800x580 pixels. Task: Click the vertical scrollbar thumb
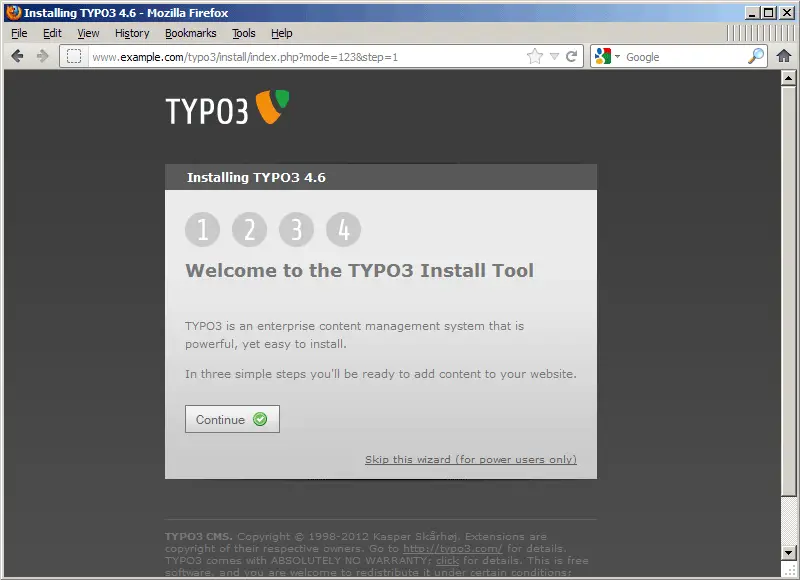pos(788,290)
